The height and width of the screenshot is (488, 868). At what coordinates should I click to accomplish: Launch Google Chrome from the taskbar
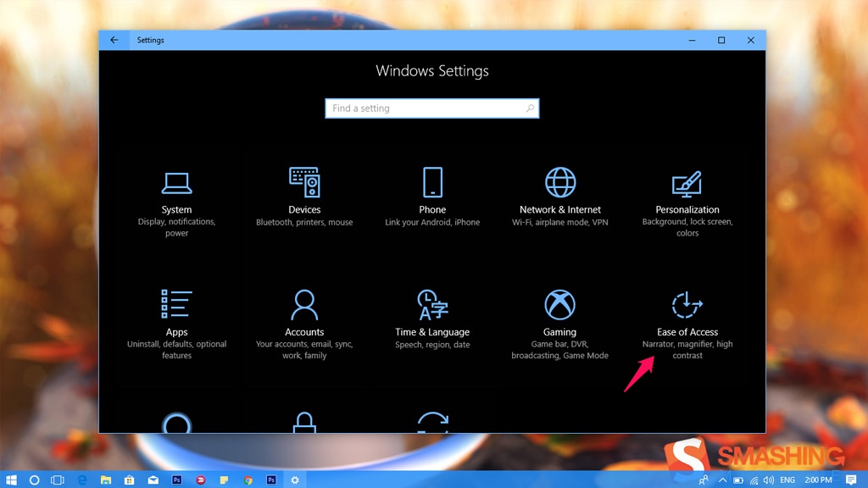pos(248,480)
